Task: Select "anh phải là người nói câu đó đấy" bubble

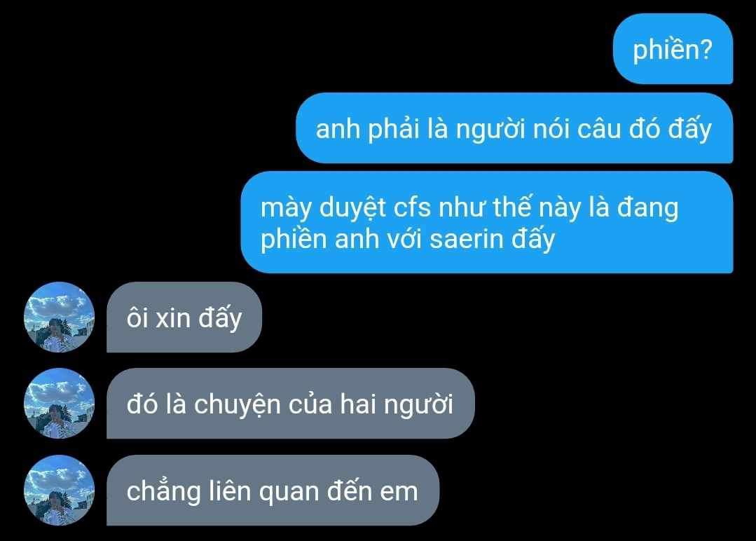Action: (514, 128)
